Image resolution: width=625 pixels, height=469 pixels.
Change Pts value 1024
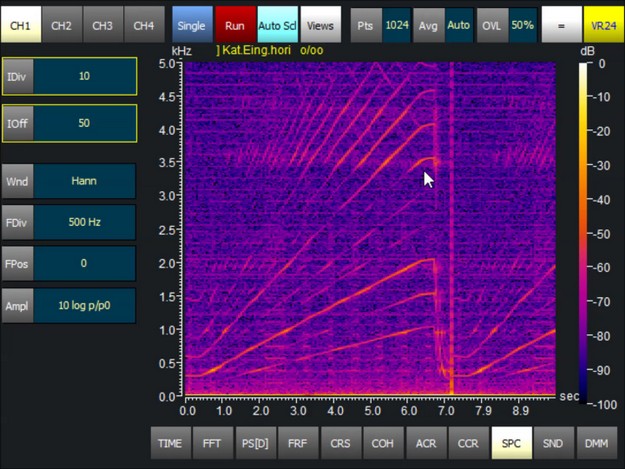coord(398,25)
